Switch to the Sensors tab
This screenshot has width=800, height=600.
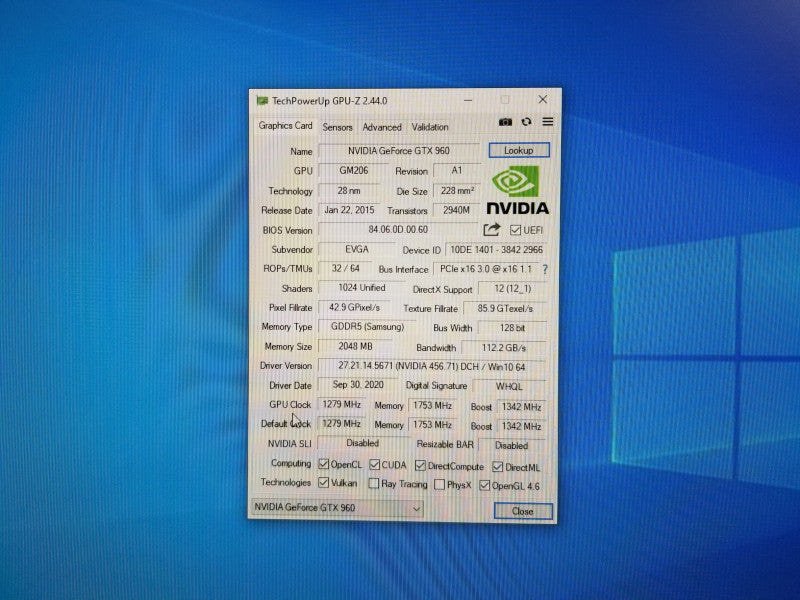tap(337, 127)
